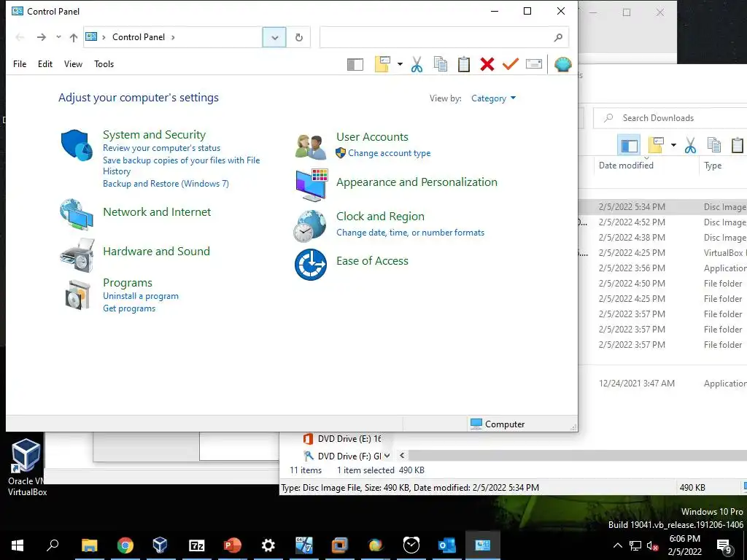
Task: Click the new folder icon in Control Panel toolbar
Action: [x=382, y=64]
